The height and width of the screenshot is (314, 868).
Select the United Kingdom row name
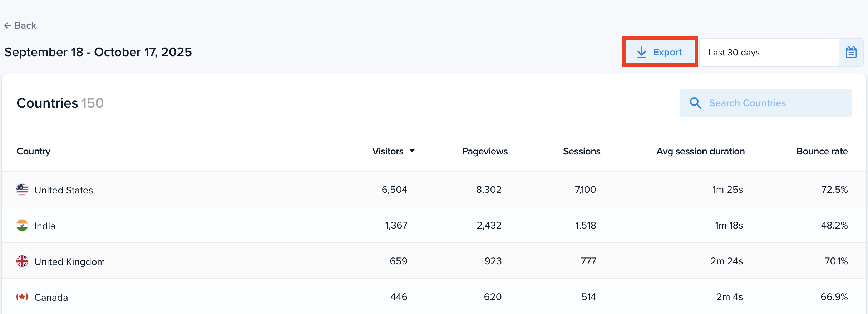(70, 262)
